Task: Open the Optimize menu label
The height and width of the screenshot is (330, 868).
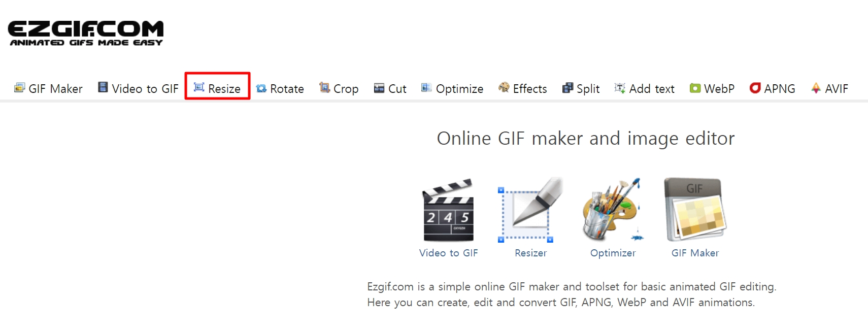Action: pyautogui.click(x=459, y=89)
